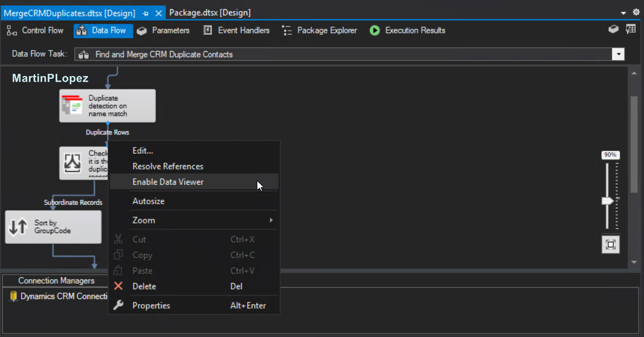Open the hidden tabs chevron near the gear
The height and width of the screenshot is (337, 644).
(624, 11)
